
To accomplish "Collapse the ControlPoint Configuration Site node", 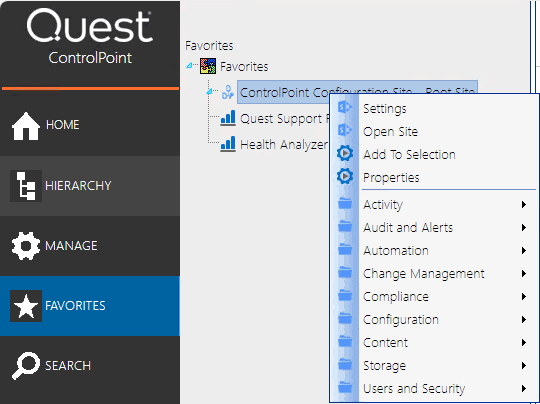I will click(x=209, y=91).
